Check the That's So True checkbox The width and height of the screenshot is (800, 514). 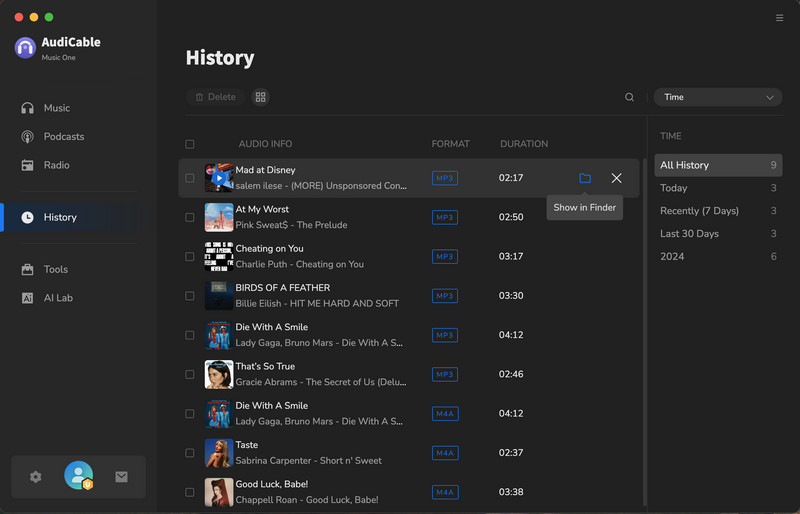pos(190,374)
